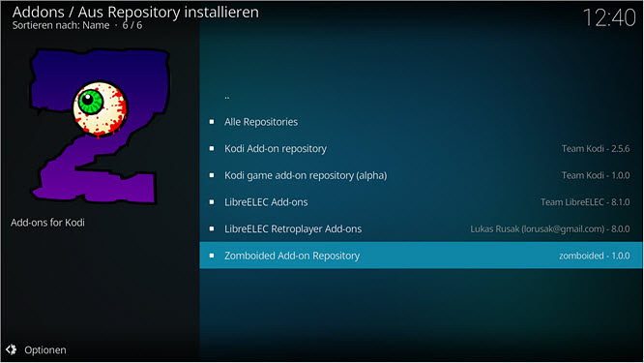This screenshot has height=363, width=644.
Task: Click bullet icon beside LibreELEC Retroplayer Add-ons
Action: pos(212,228)
